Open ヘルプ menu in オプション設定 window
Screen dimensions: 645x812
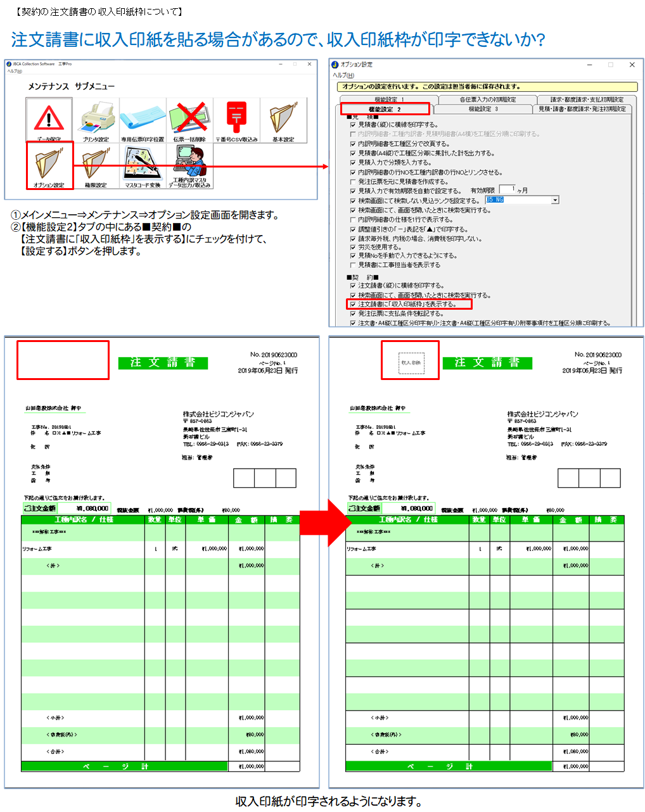[x=343, y=75]
